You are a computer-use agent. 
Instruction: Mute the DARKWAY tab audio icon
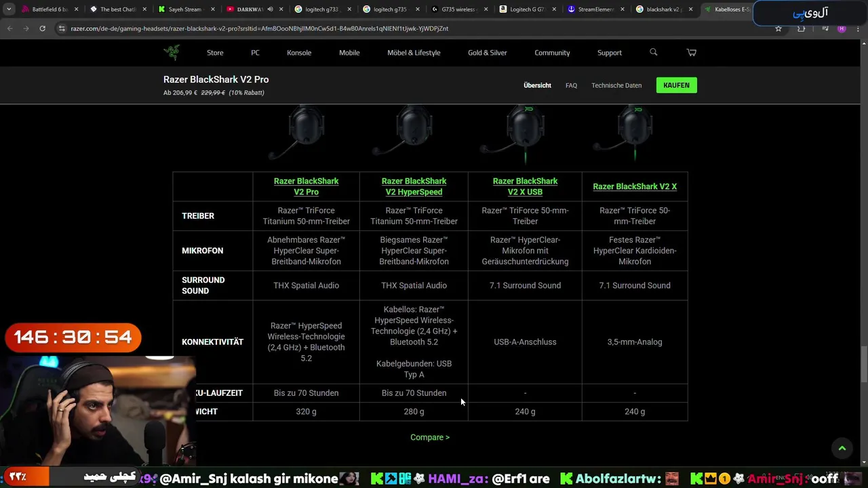tap(270, 9)
